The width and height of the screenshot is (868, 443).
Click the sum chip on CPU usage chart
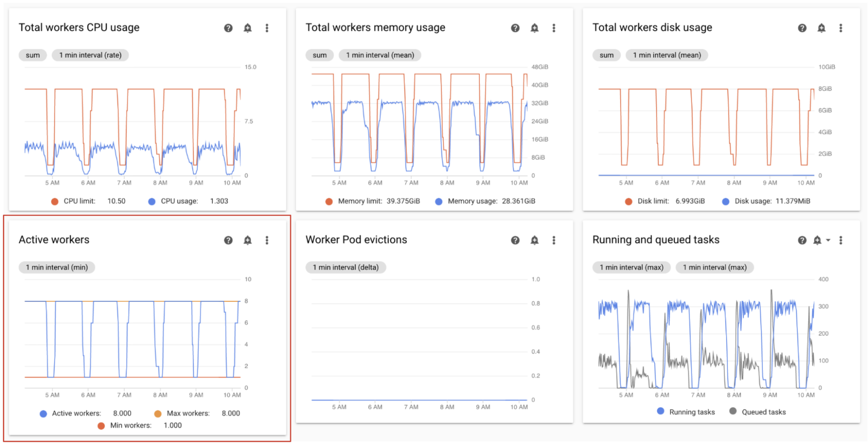[x=33, y=55]
